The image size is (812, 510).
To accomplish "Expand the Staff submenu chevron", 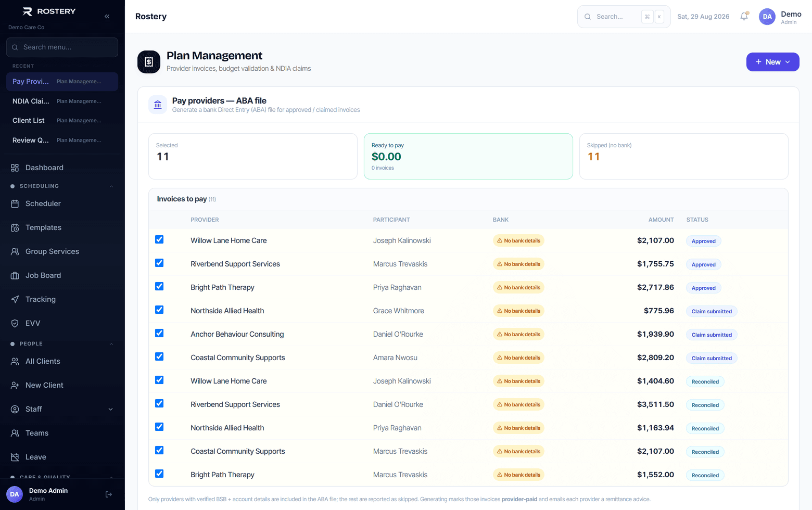I will click(110, 409).
